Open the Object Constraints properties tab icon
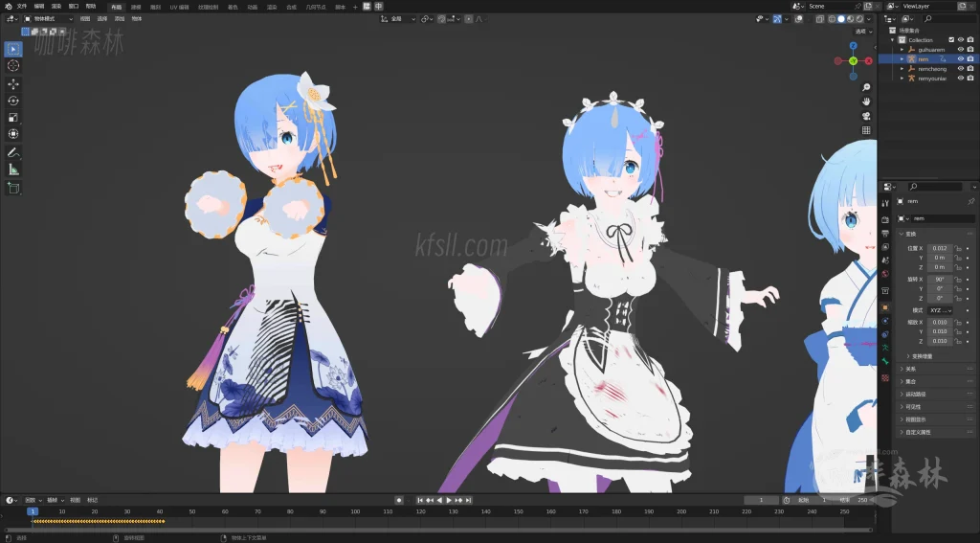This screenshot has width=980, height=543. (x=885, y=334)
